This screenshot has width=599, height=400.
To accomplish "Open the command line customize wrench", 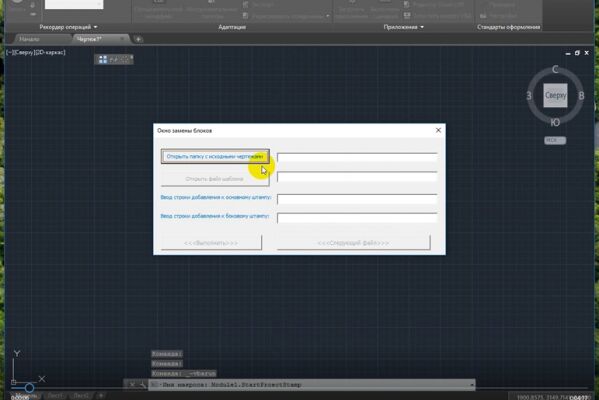I will tap(142, 385).
